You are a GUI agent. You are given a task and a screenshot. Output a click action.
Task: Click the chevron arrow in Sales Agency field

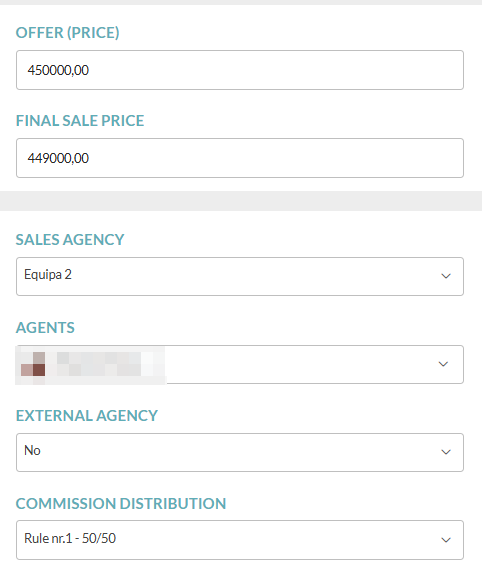click(x=446, y=276)
